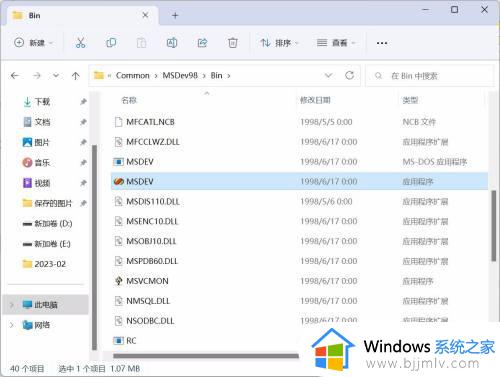
Task: Open 音乐 (Music) in the sidebar
Action: pos(42,163)
